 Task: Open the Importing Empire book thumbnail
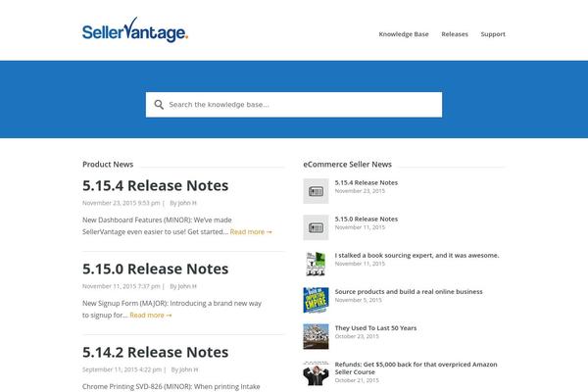coord(316,300)
